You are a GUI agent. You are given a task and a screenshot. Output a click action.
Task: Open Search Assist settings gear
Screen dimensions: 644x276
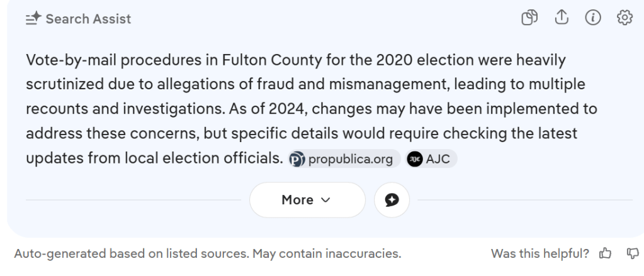point(624,18)
